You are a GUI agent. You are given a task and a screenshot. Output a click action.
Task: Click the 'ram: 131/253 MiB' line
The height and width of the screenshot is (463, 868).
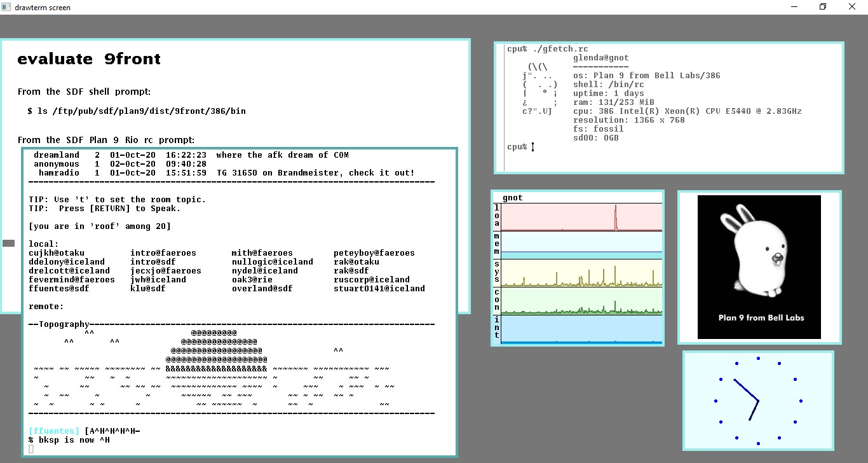614,102
